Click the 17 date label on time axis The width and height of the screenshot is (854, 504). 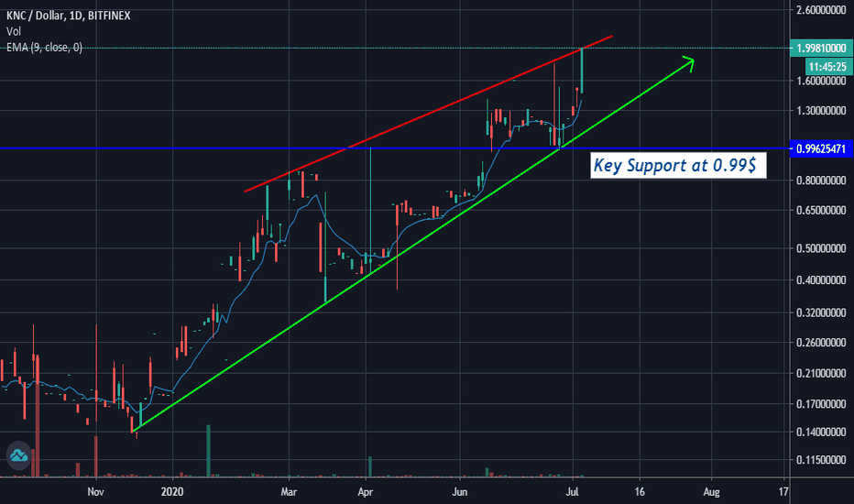tap(783, 491)
